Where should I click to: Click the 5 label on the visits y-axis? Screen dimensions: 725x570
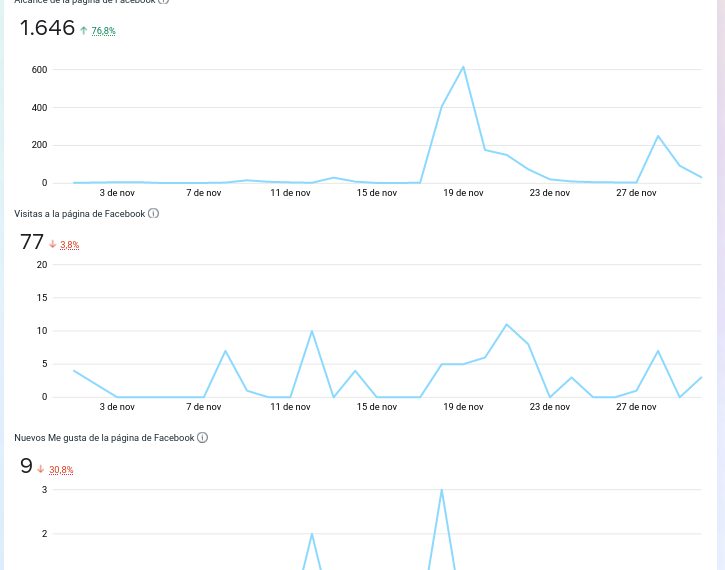44,364
